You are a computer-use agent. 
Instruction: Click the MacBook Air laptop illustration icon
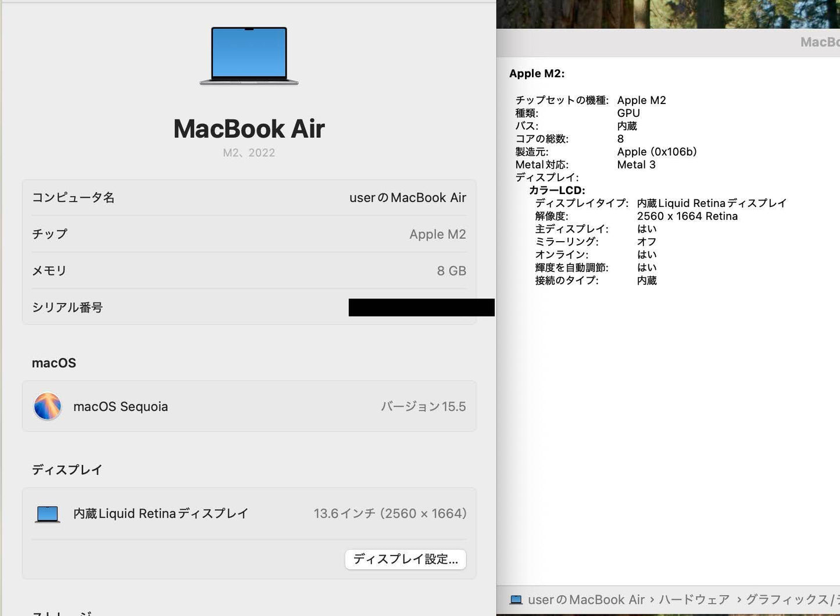click(x=248, y=55)
